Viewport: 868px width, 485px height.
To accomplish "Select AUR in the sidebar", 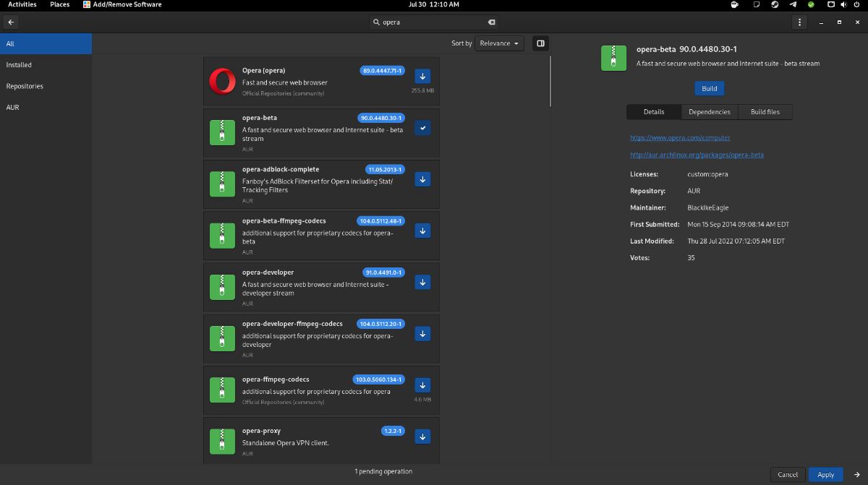I will click(x=13, y=108).
